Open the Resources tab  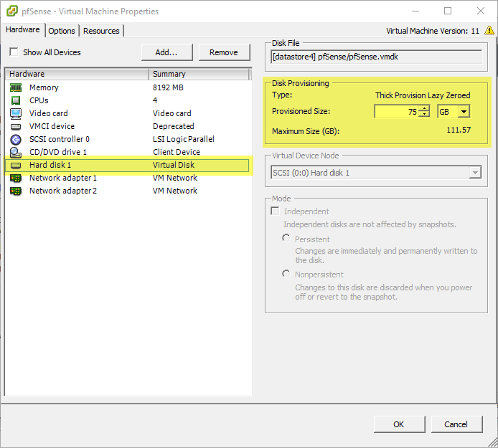(x=101, y=31)
